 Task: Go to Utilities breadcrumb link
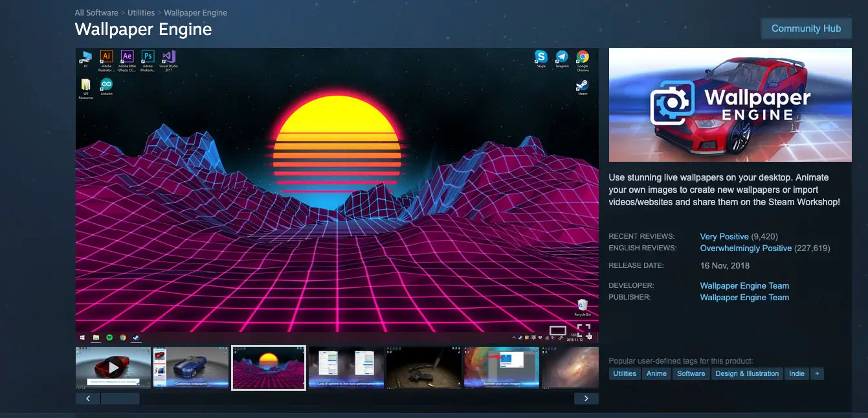[140, 13]
